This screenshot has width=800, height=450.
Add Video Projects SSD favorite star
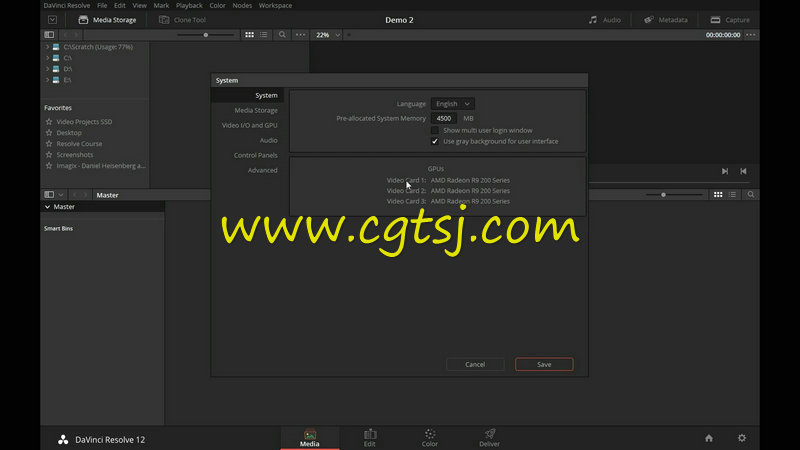pos(49,121)
